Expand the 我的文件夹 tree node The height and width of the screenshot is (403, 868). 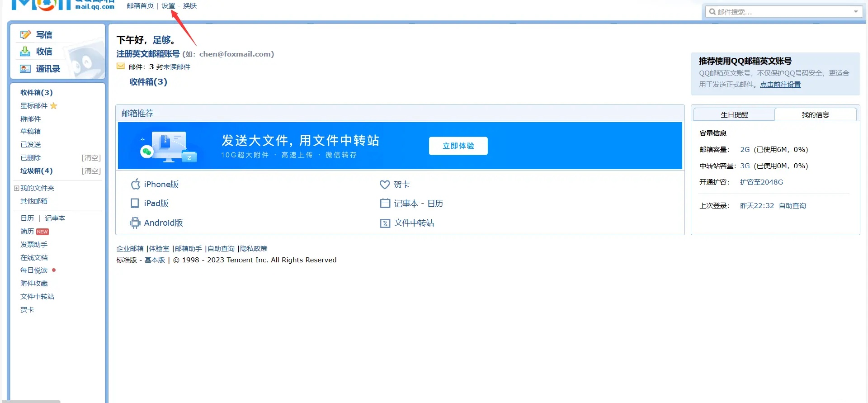click(16, 188)
